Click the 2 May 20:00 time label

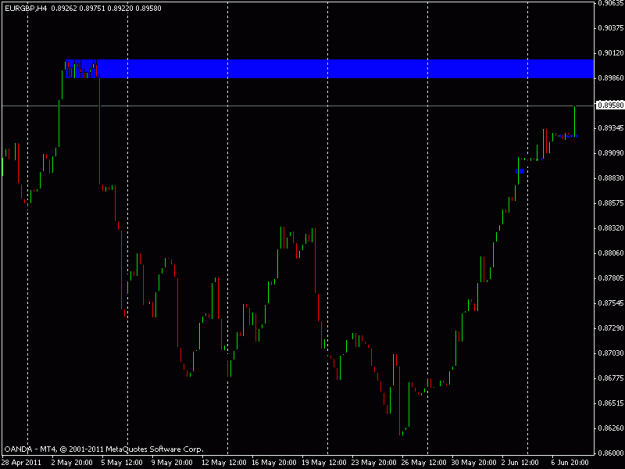[x=72, y=463]
